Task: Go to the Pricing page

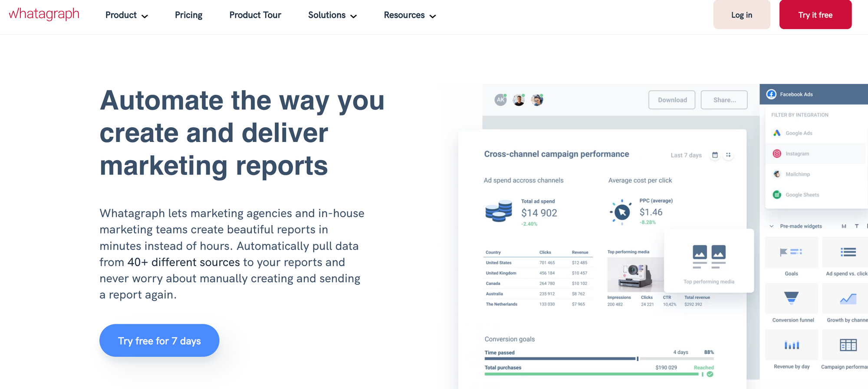Action: tap(188, 15)
